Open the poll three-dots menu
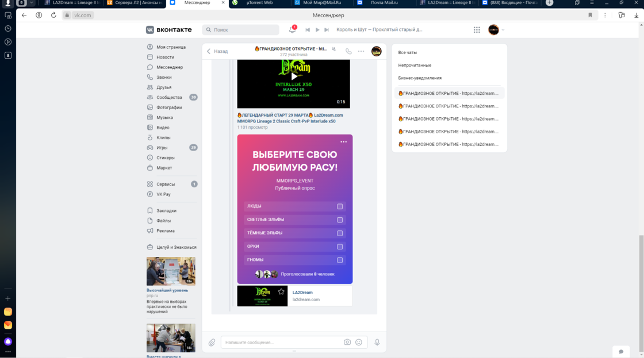This screenshot has width=644, height=358. 343,142
